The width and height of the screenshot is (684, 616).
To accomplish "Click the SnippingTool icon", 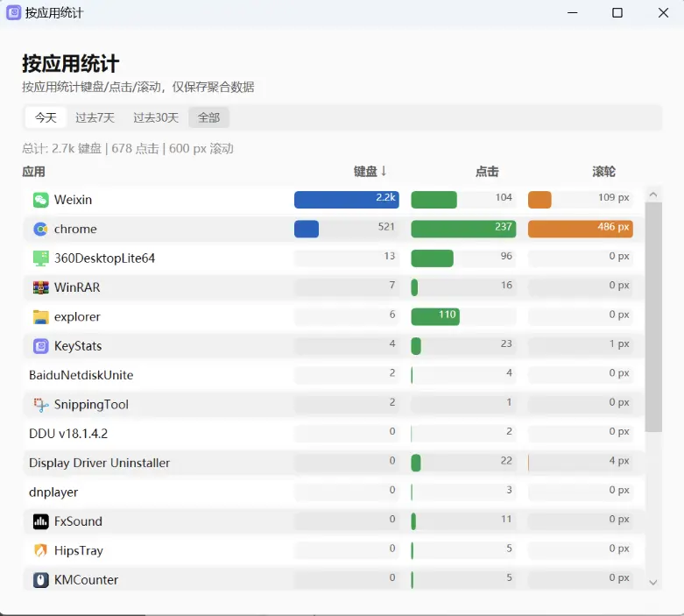I will (x=40, y=405).
